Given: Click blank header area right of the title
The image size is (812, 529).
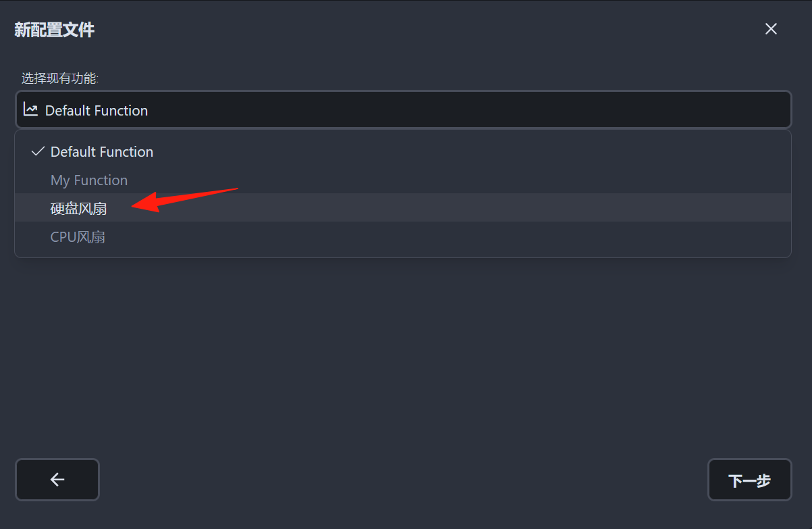Looking at the screenshot, I should tap(425, 29).
